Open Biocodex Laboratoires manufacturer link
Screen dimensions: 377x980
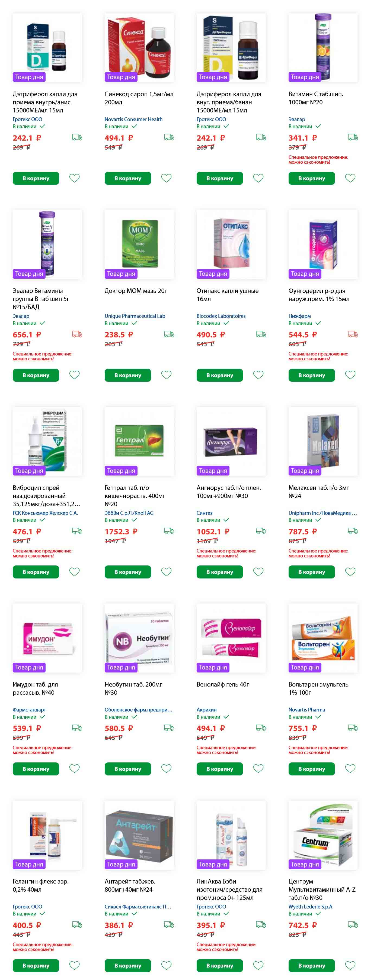[221, 316]
